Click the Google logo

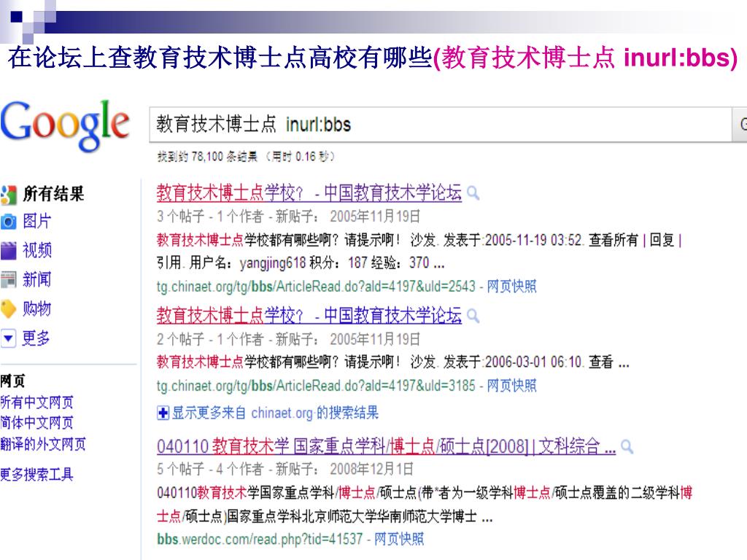click(x=65, y=125)
